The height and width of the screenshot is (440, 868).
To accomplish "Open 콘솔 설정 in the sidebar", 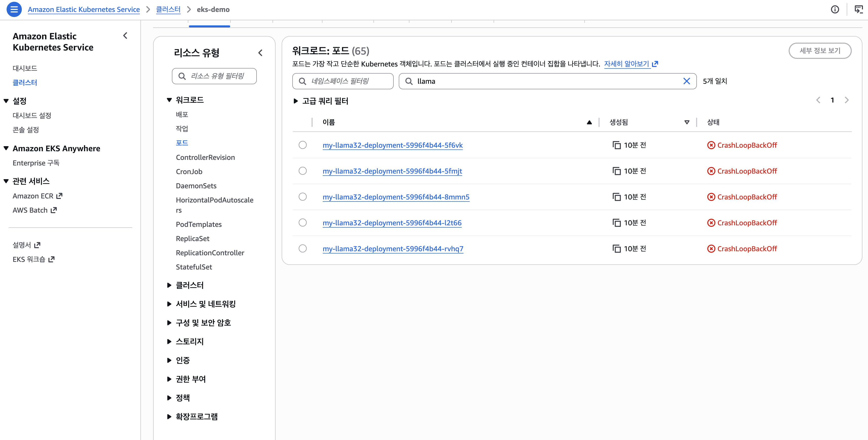I will (x=26, y=130).
